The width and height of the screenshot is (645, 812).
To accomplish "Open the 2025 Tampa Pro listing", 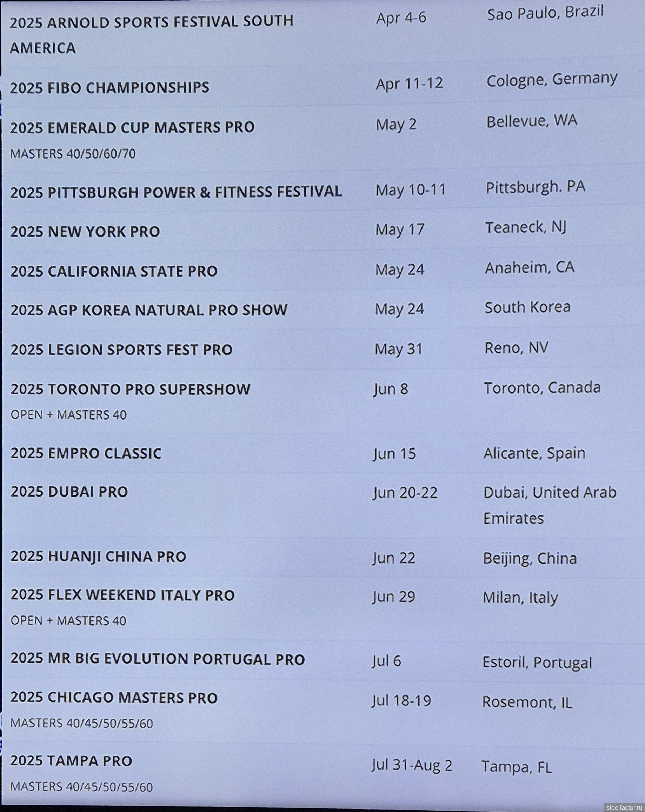I will 71,761.
